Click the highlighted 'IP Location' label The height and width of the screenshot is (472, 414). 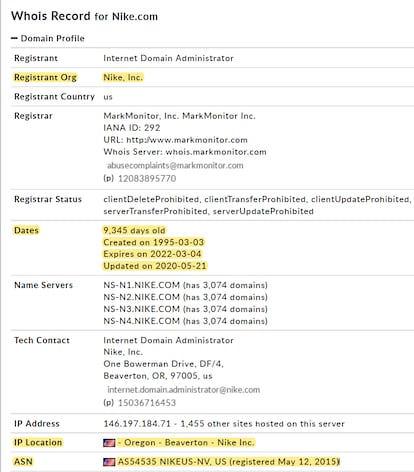pos(38,443)
